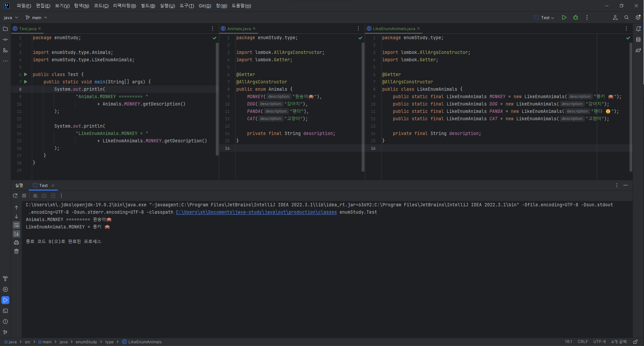Image resolution: width=644 pixels, height=346 pixels.
Task: Rerun Test using the rerun icon
Action: 15,196
